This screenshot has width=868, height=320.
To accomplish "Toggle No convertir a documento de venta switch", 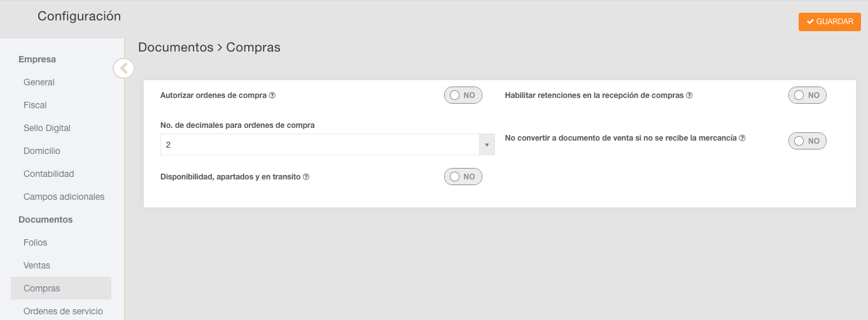I will pos(807,141).
